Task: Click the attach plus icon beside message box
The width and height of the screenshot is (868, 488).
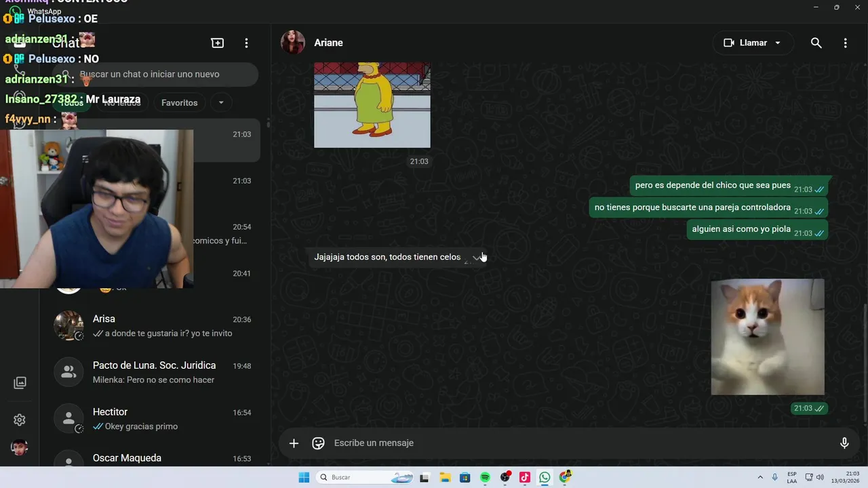Action: (x=294, y=443)
